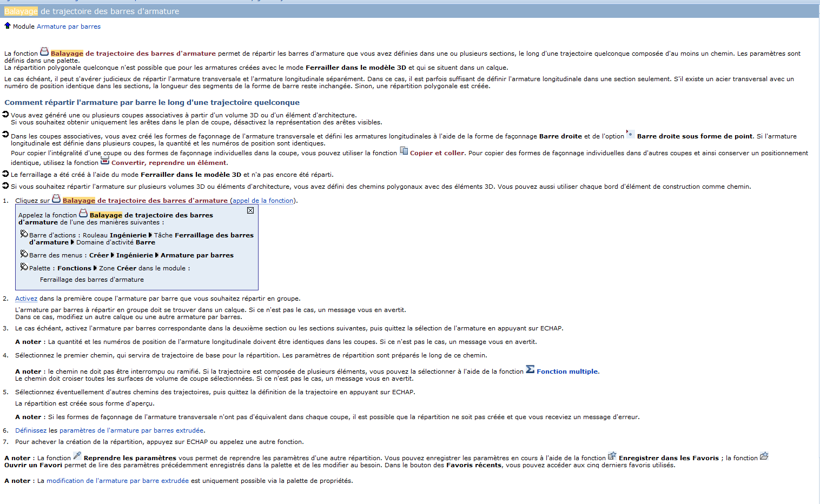Click the Barre des menus bullet icon

point(24,254)
